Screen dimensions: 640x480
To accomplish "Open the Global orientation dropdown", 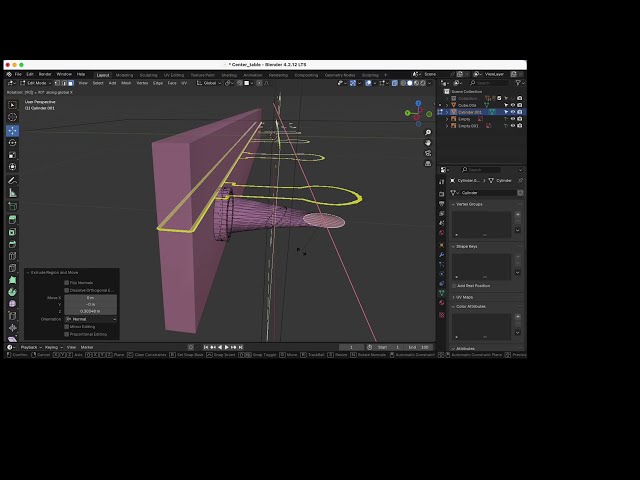I will [x=209, y=83].
